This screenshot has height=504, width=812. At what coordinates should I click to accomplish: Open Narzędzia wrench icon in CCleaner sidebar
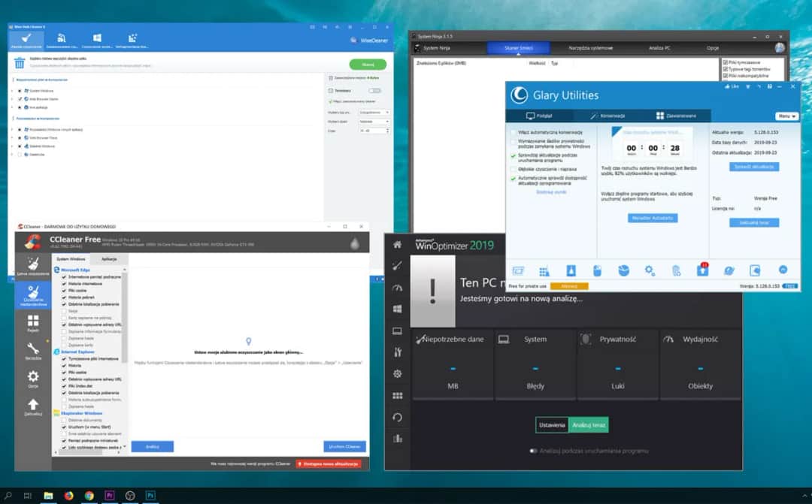(x=33, y=349)
